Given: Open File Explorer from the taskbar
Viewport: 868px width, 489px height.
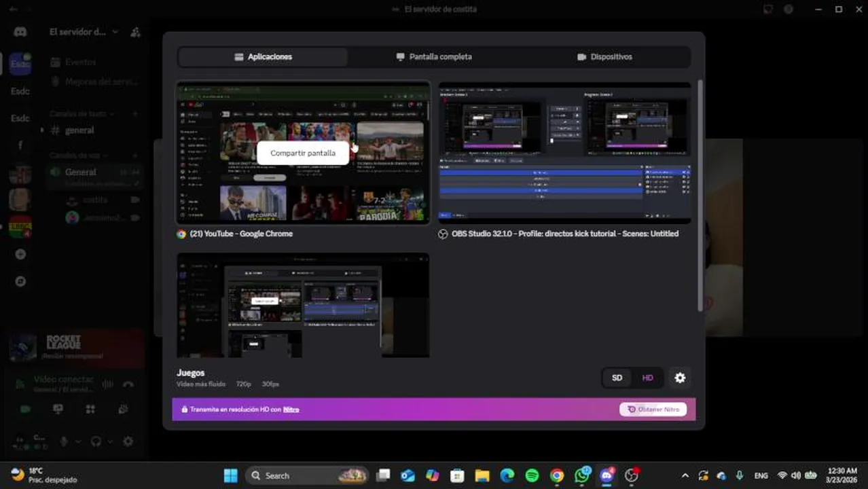Looking at the screenshot, I should click(x=482, y=475).
